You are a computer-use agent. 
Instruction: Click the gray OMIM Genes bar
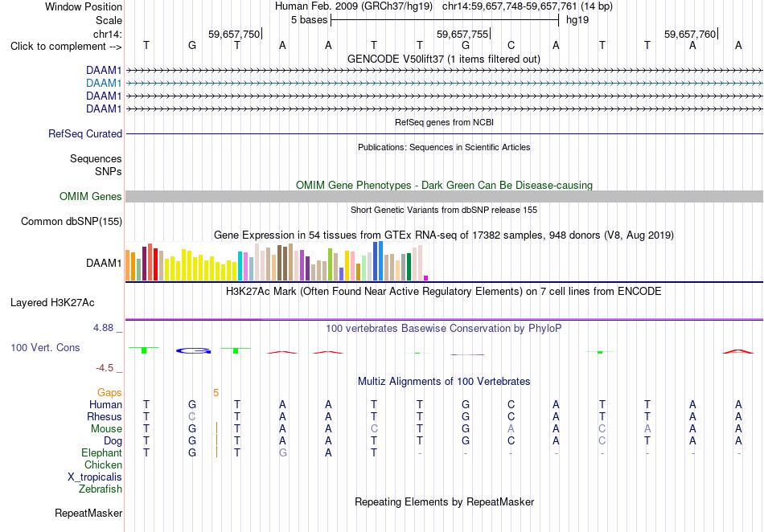pos(444,197)
